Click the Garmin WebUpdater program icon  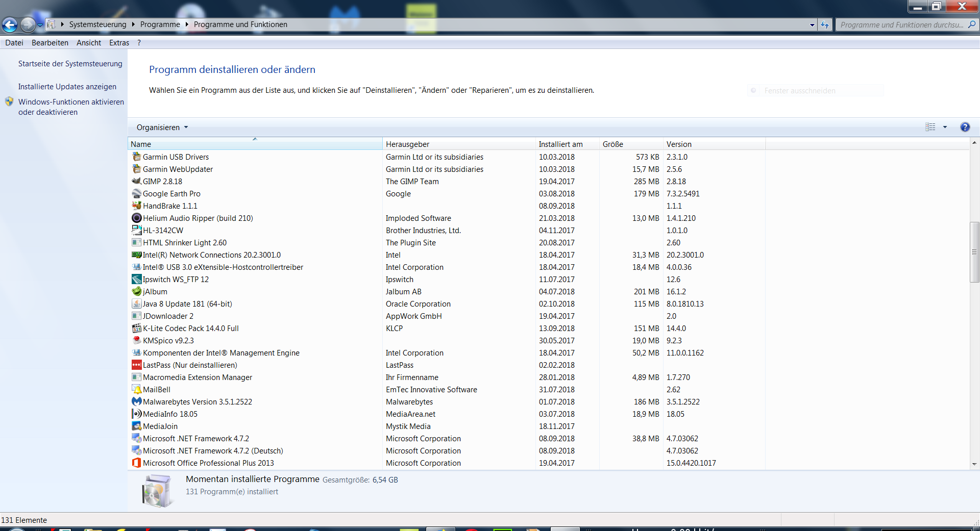[x=136, y=169]
